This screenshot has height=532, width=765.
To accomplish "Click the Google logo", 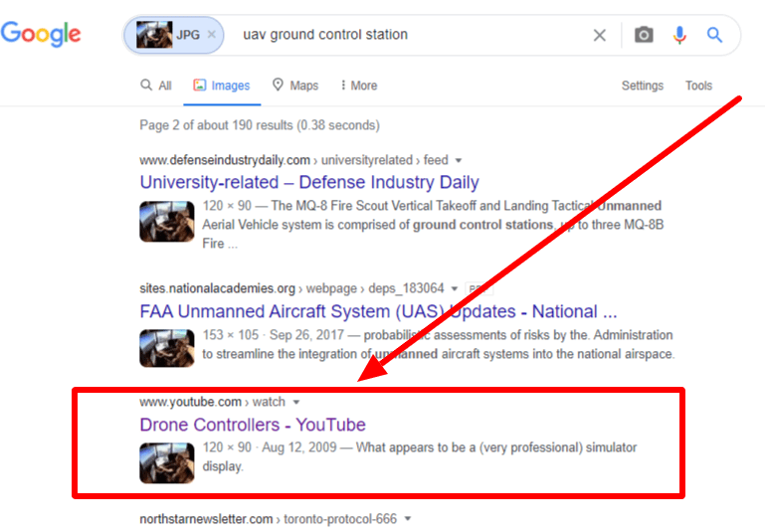I will coord(41,34).
